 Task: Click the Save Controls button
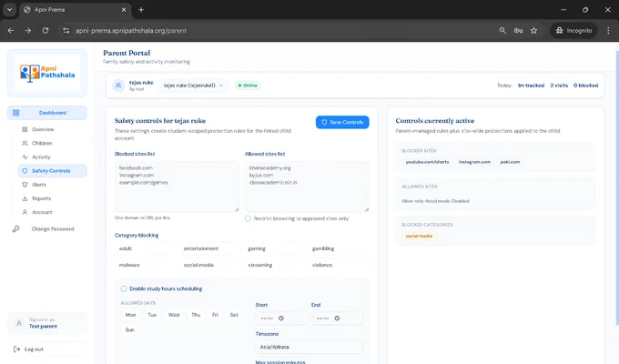(x=342, y=122)
